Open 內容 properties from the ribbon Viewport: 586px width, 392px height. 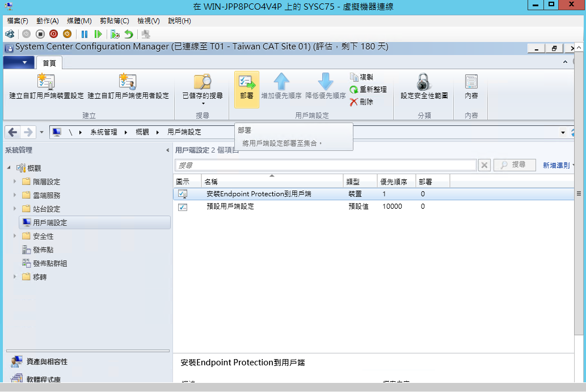471,87
